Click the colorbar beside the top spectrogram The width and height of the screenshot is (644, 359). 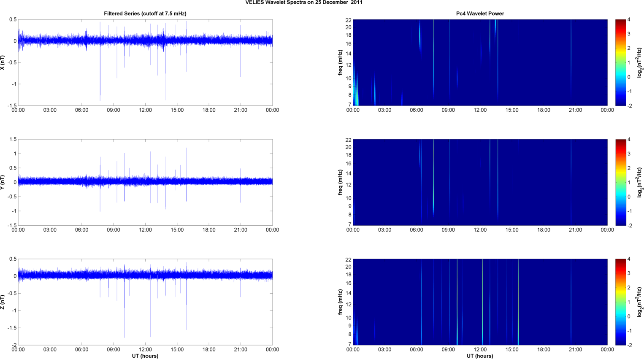[x=620, y=62]
